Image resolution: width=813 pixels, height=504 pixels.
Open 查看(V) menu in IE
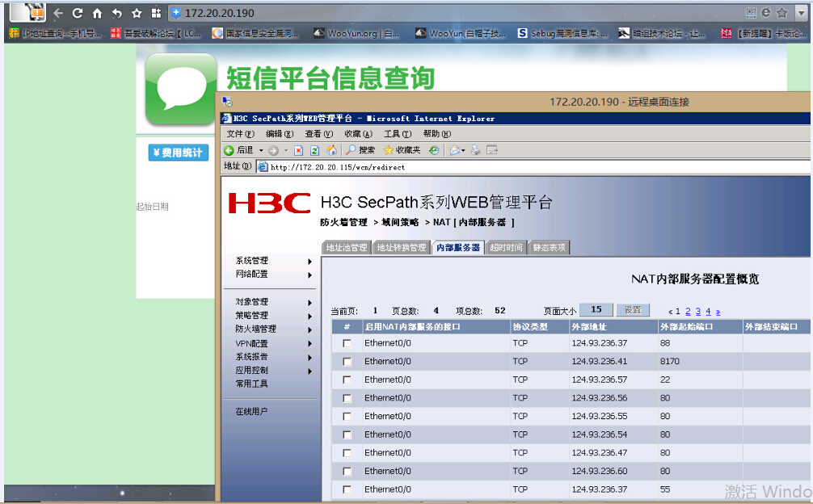319,133
